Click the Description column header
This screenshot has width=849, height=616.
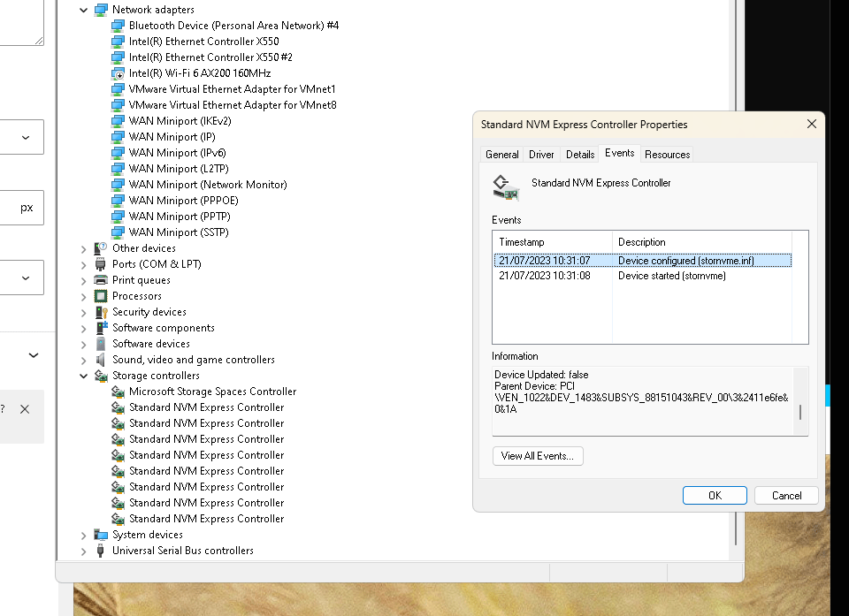click(x=701, y=242)
